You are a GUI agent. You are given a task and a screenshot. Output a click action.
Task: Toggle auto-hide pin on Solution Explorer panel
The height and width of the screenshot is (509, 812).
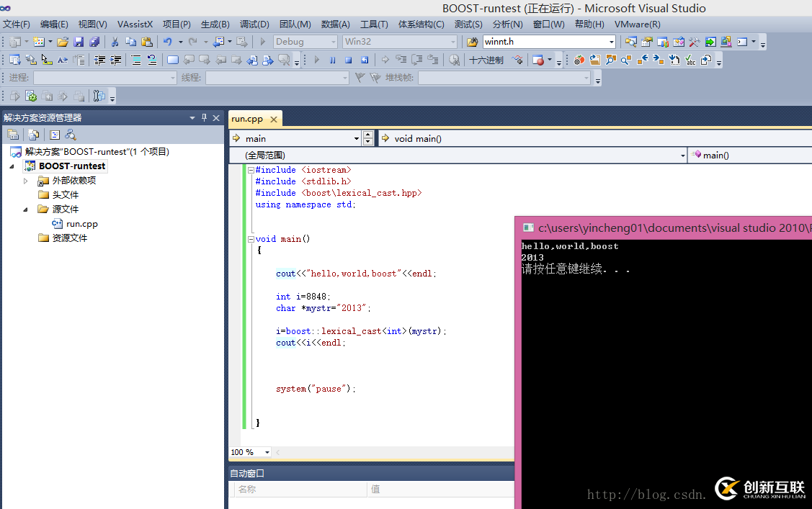(x=204, y=117)
